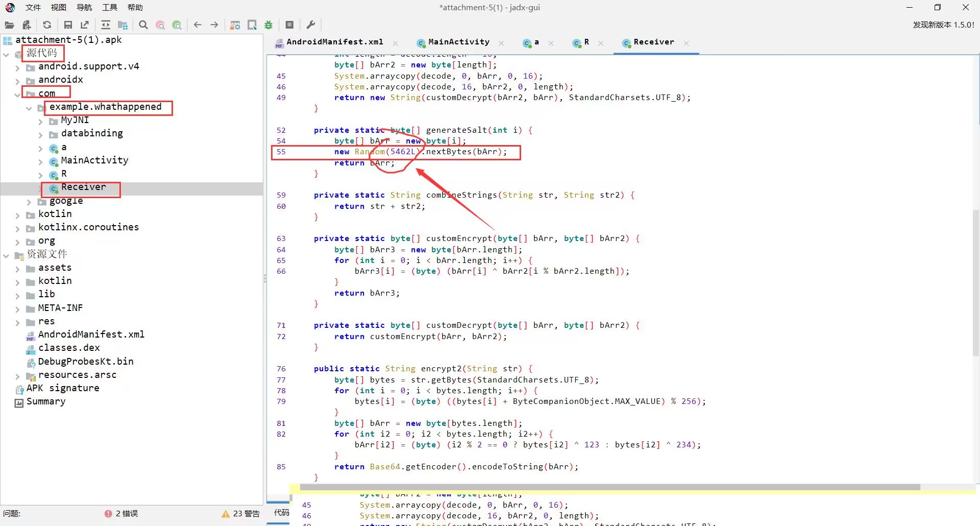Collapse the 资源文件 tree node

pos(6,255)
